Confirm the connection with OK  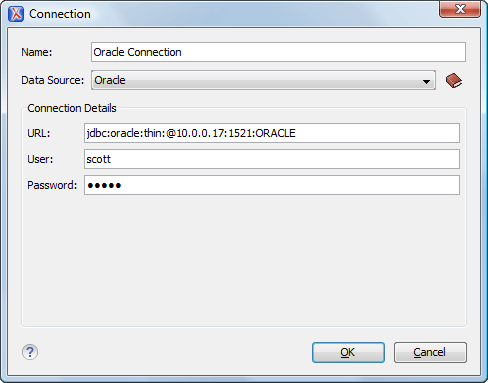(348, 352)
